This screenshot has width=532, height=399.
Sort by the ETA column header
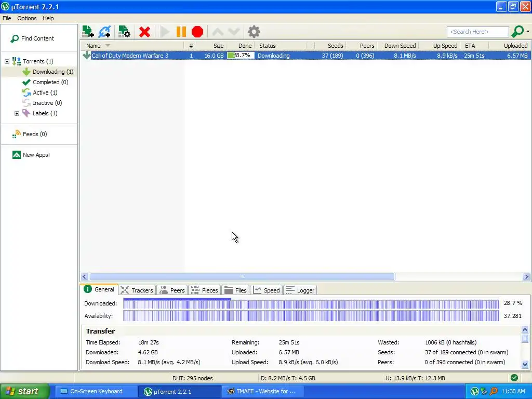click(x=475, y=46)
